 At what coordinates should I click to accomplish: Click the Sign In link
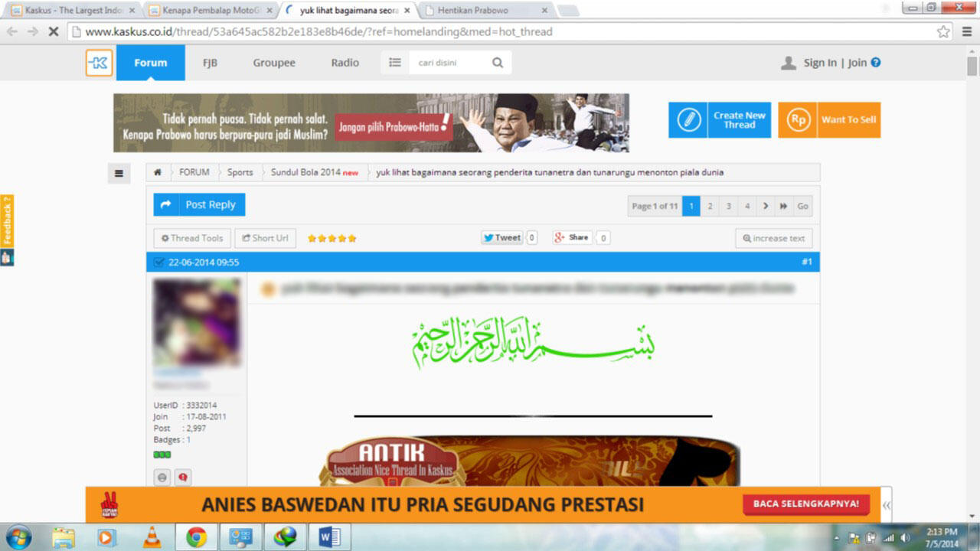(820, 63)
